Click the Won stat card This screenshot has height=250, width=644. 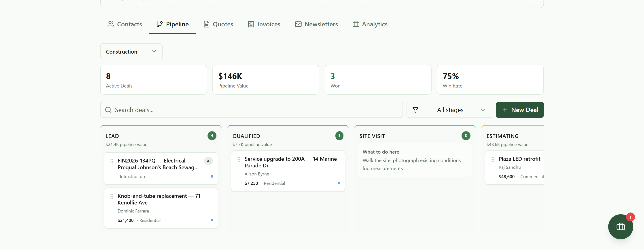[378, 80]
